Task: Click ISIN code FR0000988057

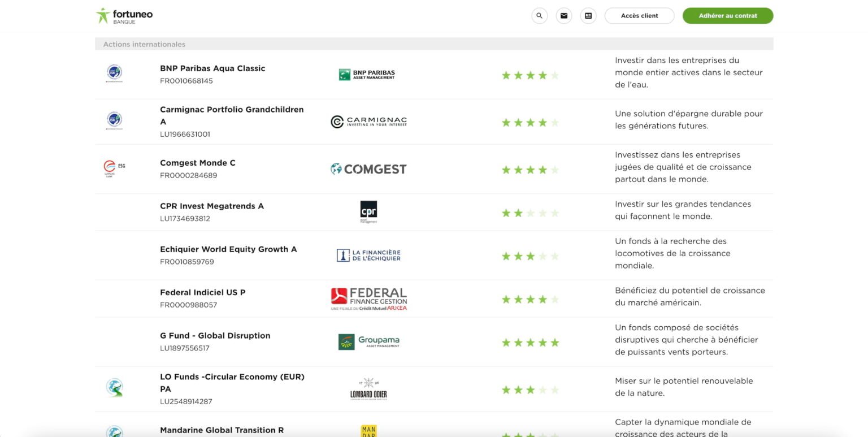Action: coord(189,305)
